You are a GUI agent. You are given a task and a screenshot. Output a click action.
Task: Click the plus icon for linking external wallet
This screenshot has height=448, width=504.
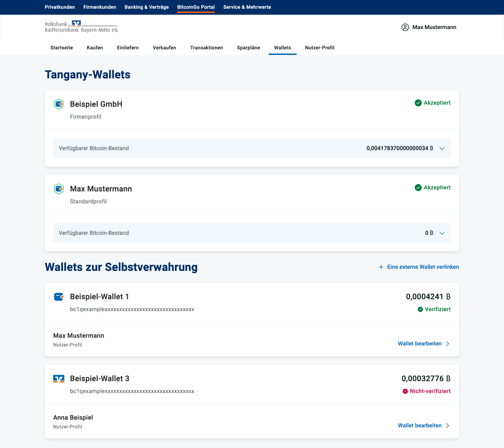(x=381, y=267)
